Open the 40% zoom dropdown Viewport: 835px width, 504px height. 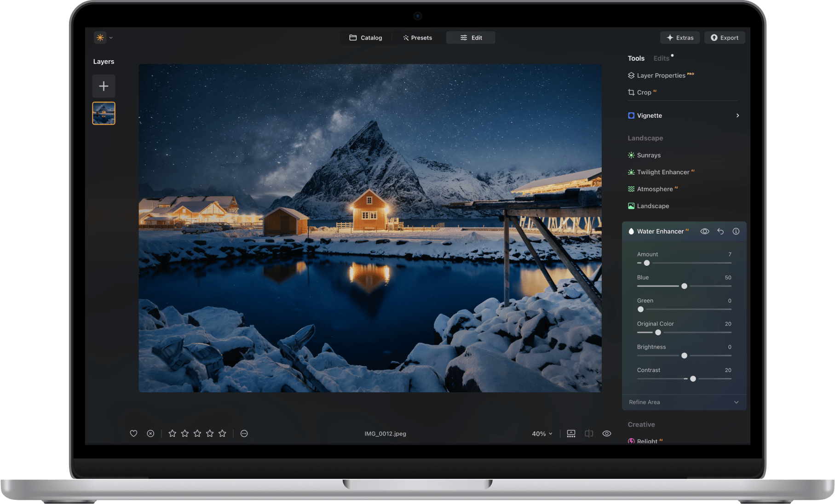(x=542, y=434)
